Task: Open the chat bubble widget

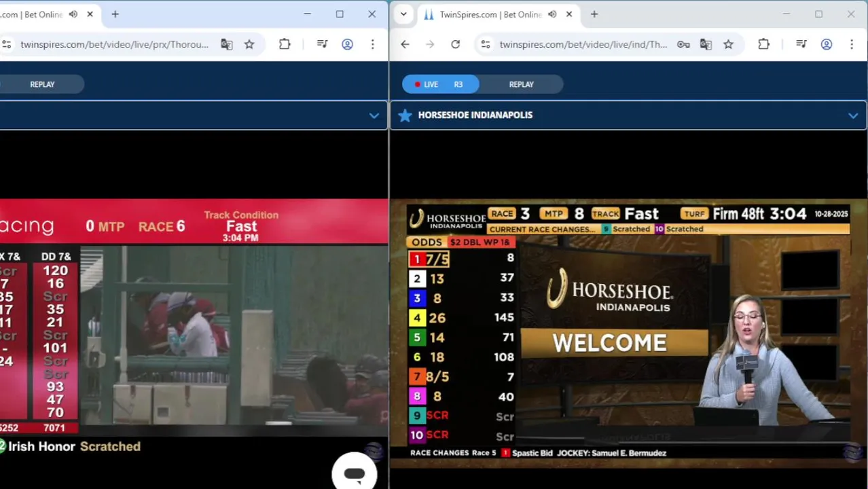Action: tap(354, 473)
